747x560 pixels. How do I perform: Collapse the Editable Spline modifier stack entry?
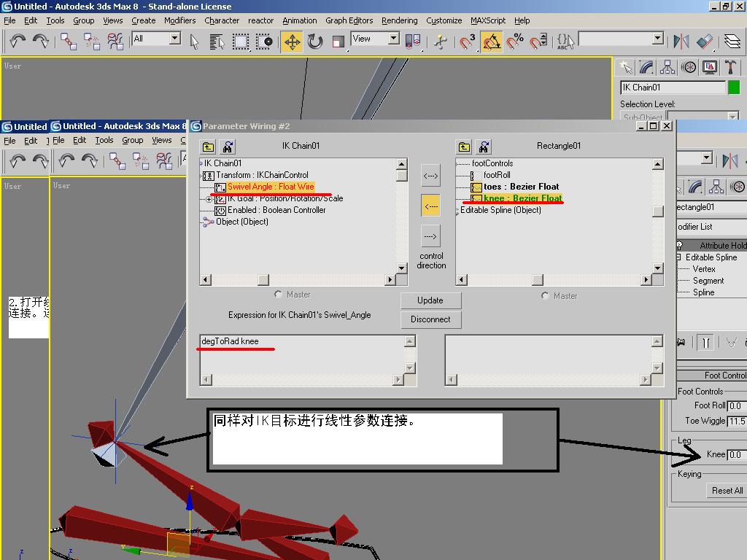678,257
